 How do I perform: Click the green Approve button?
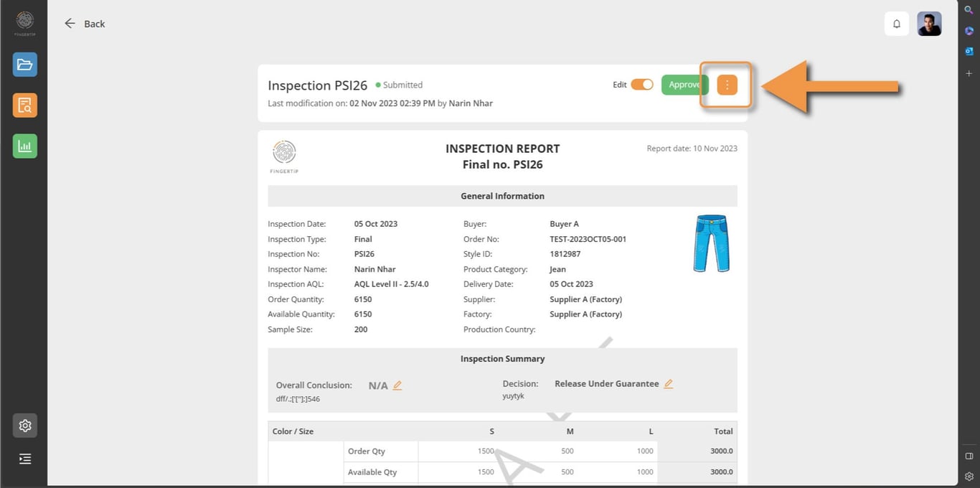tap(684, 85)
